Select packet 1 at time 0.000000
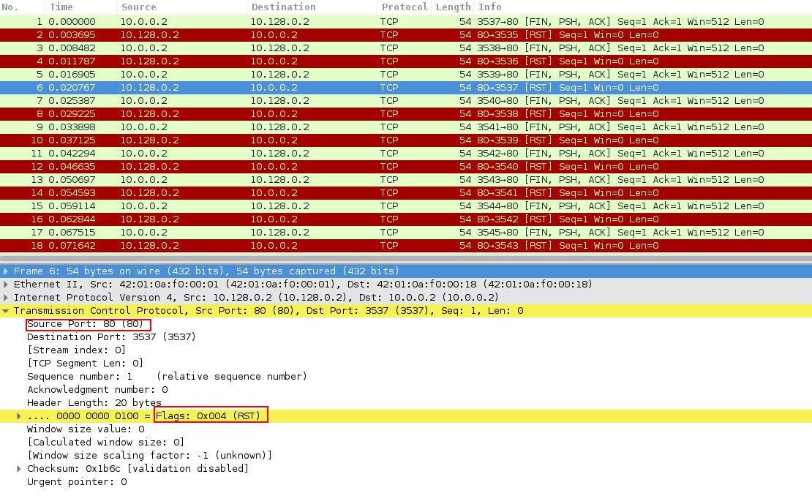 pos(406,22)
